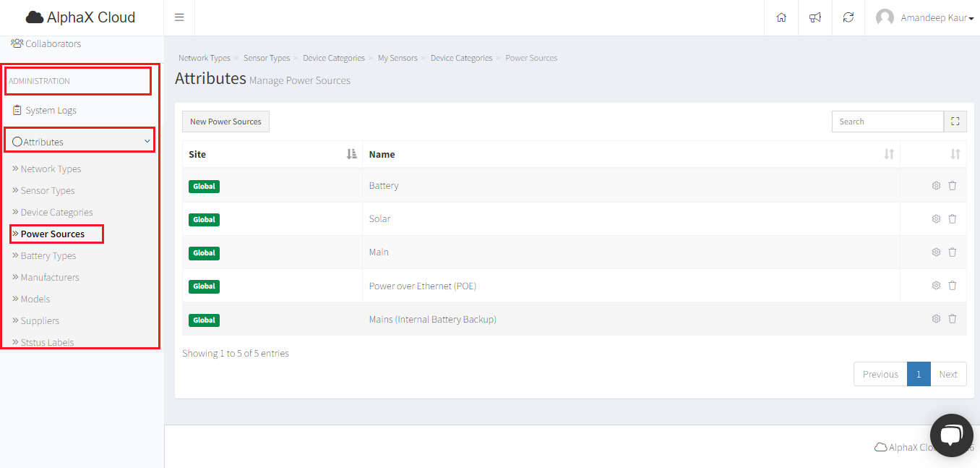Click settings gear for Battery row
980x468 pixels.
(936, 186)
